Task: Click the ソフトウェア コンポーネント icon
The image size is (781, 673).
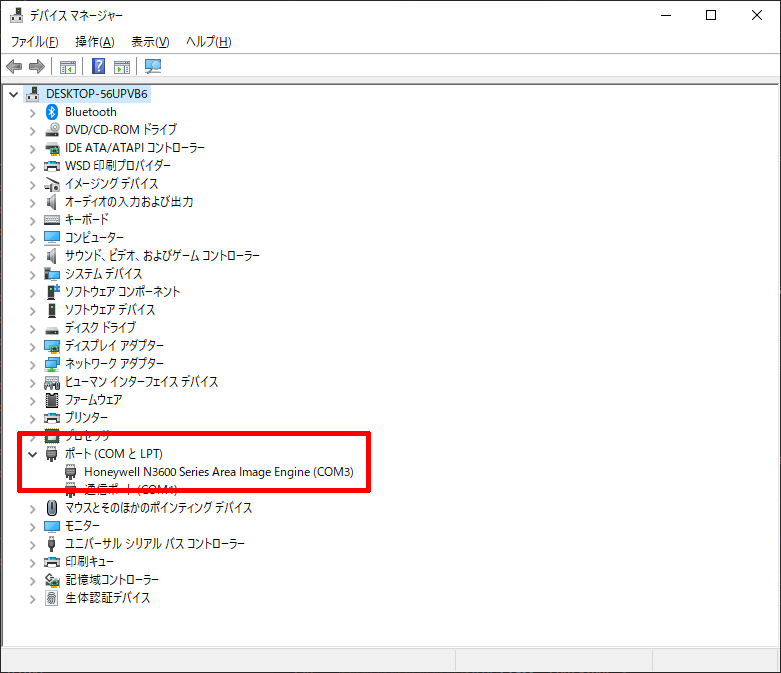Action: (52, 291)
